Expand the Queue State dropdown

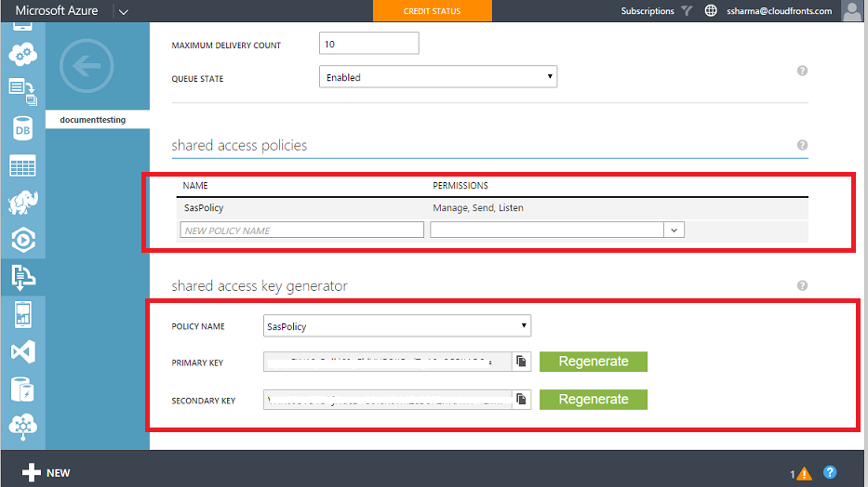pyautogui.click(x=437, y=77)
